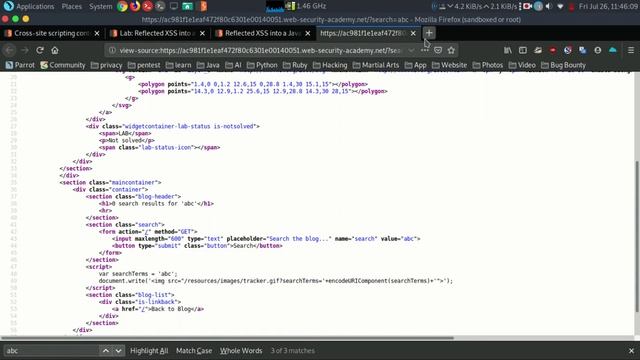Open the Firefox account avatar icon
The height and width of the screenshot is (360, 640).
pos(598,50)
